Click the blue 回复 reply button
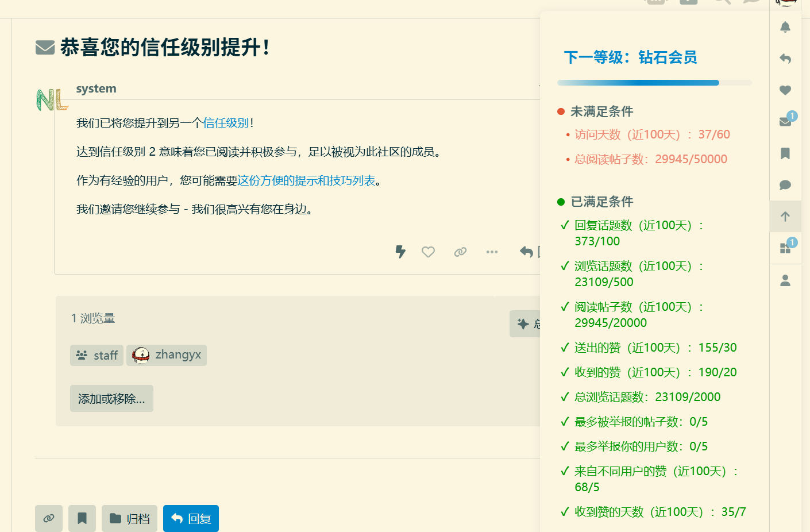 click(x=191, y=518)
